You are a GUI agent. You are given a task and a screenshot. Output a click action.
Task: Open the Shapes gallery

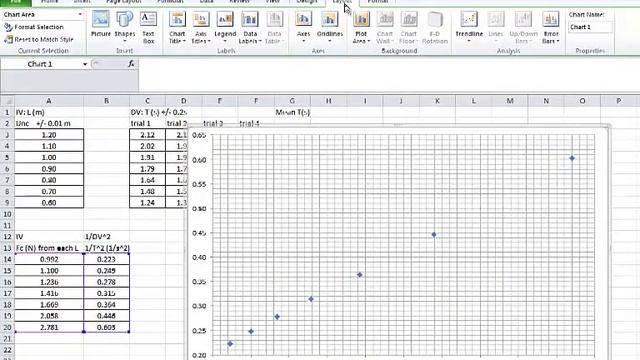coord(124,27)
